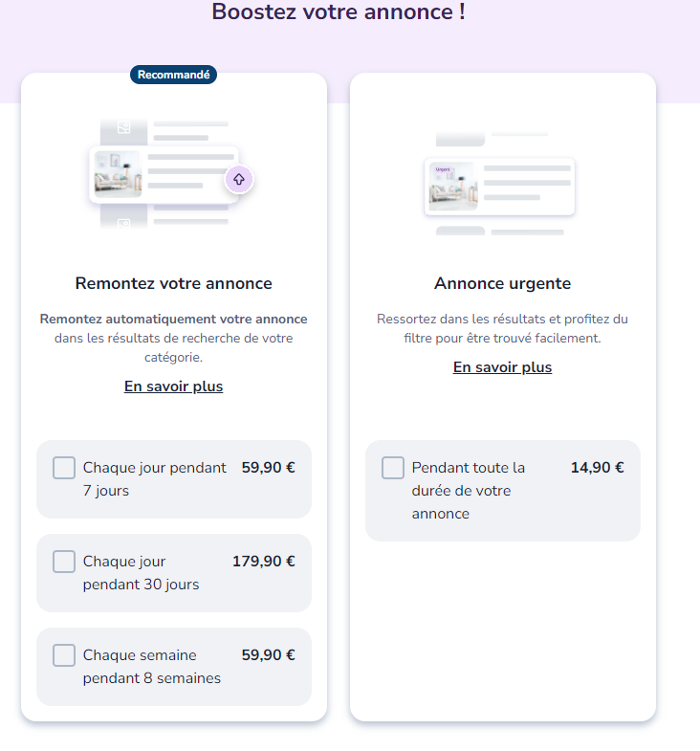The height and width of the screenshot is (751, 700).
Task: Click the 179,90 € price label
Action: [x=264, y=562]
